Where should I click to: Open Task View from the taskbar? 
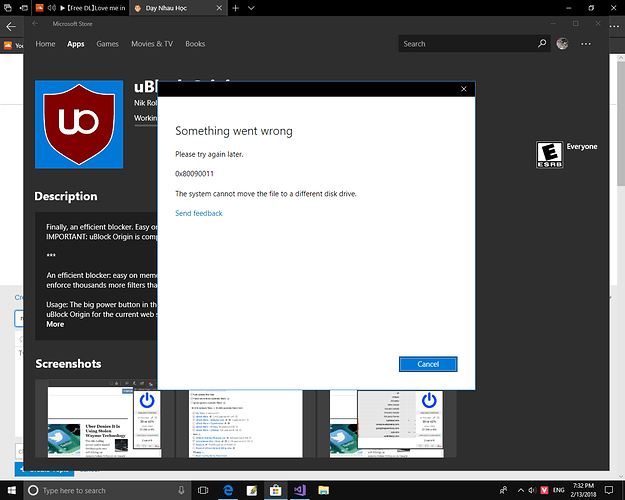[x=203, y=490]
